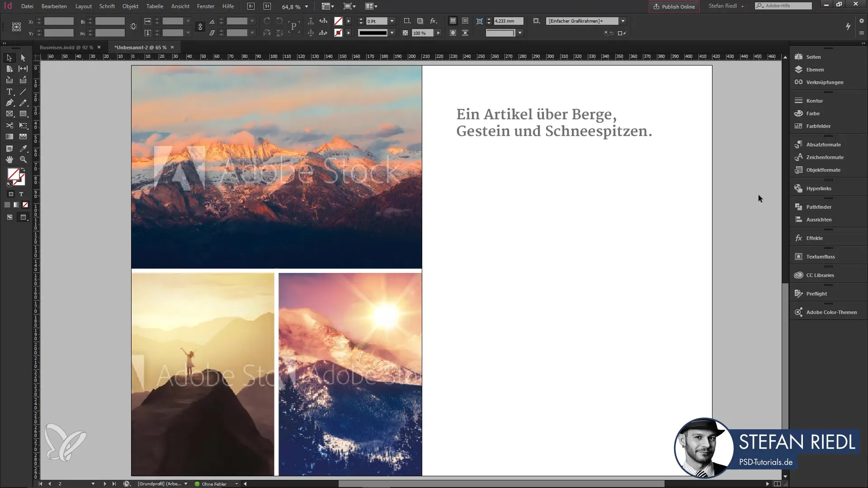Toggle formatting affects container

tap(11, 194)
